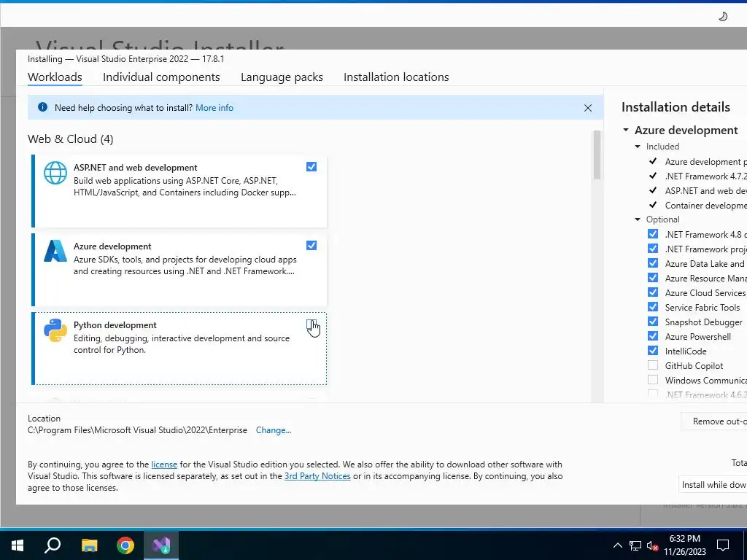Uncheck .NET Framework project templates component
Screen dimensions: 747x560
click(x=653, y=249)
